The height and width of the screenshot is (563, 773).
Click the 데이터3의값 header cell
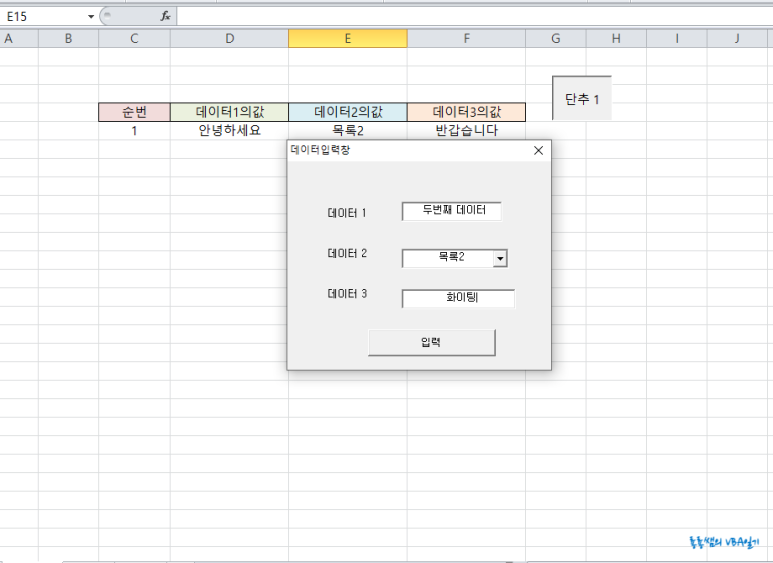466,112
